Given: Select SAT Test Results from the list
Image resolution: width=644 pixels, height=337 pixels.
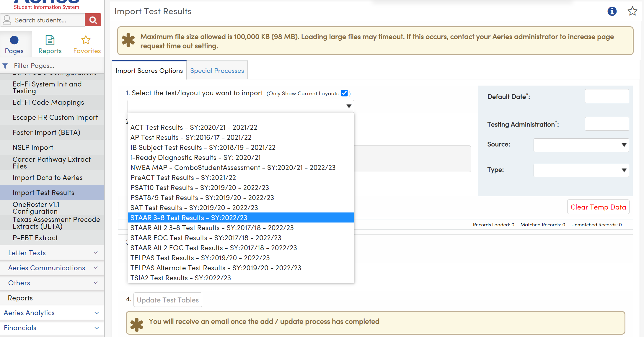Looking at the screenshot, I should click(x=194, y=207).
